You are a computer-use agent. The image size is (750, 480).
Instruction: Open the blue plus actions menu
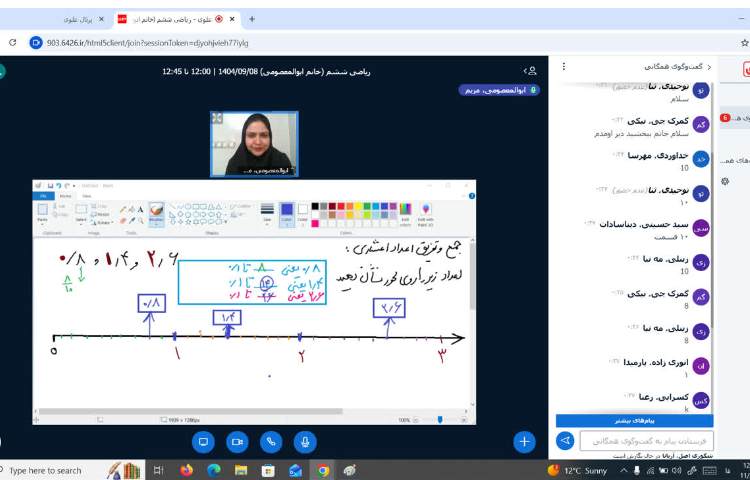pos(524,442)
